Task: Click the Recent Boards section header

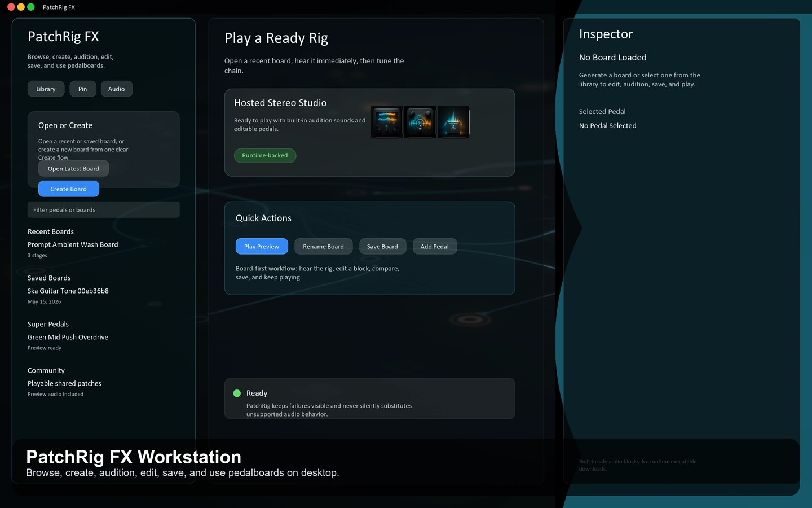Action: 51,232
